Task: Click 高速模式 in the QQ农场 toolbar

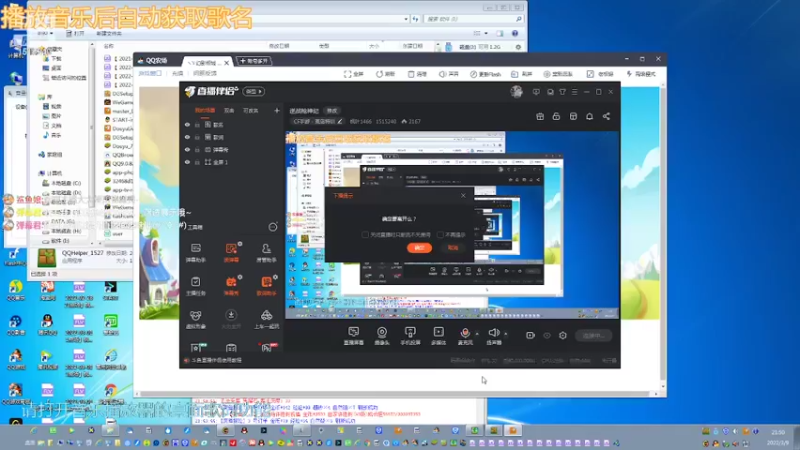Action: (x=641, y=74)
